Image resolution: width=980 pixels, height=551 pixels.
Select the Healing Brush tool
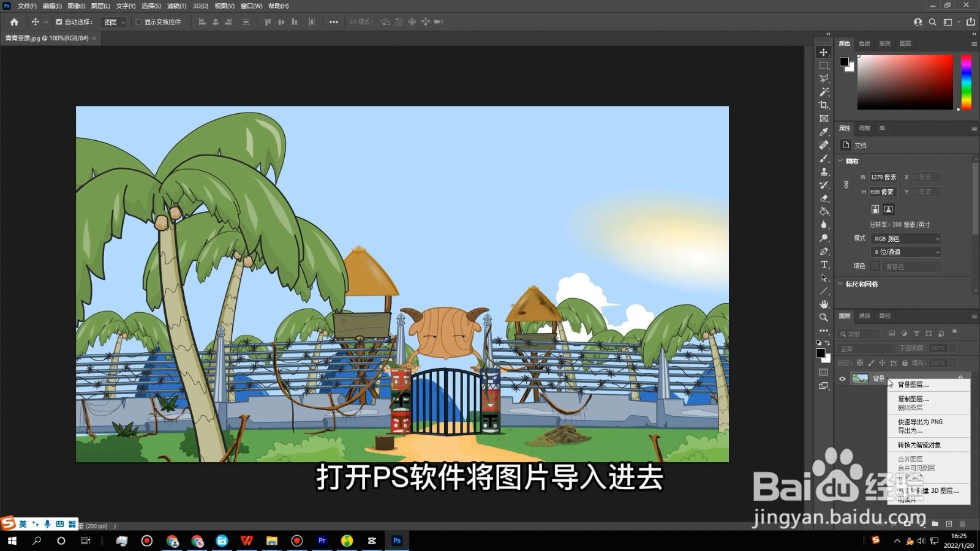tap(824, 145)
